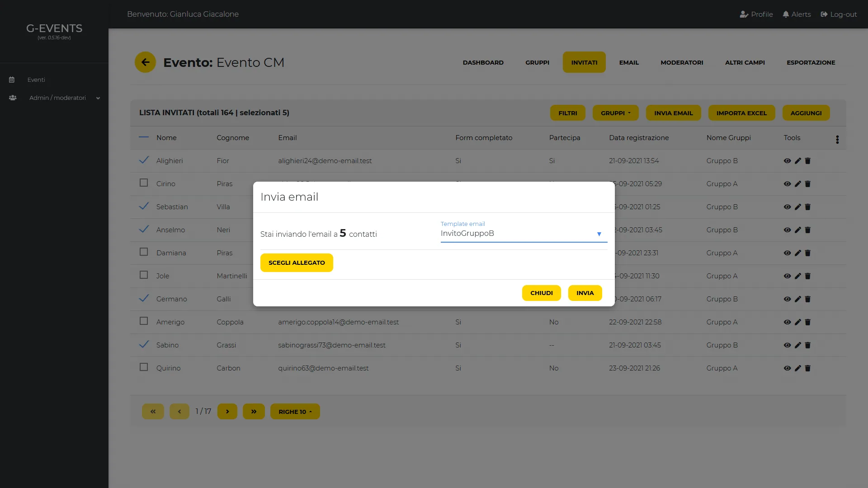Check the Damiana row checkbox

point(144,252)
